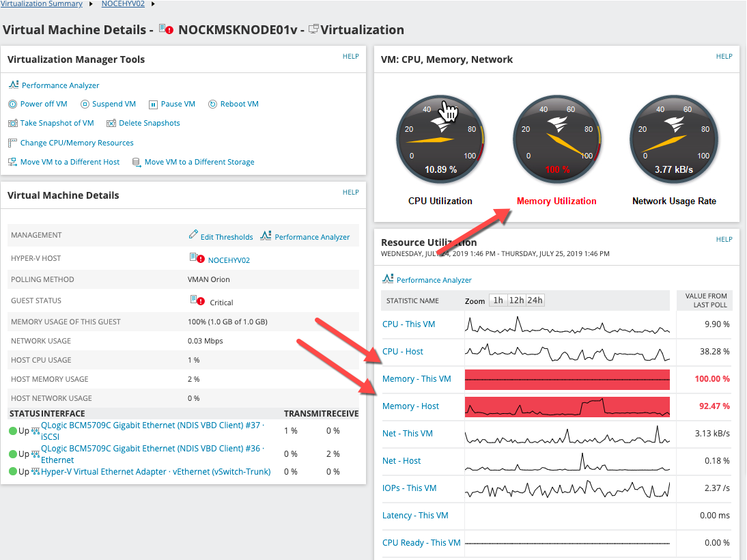Click network icon beside vEthernet adapter link
The height and width of the screenshot is (560, 747).
36,471
